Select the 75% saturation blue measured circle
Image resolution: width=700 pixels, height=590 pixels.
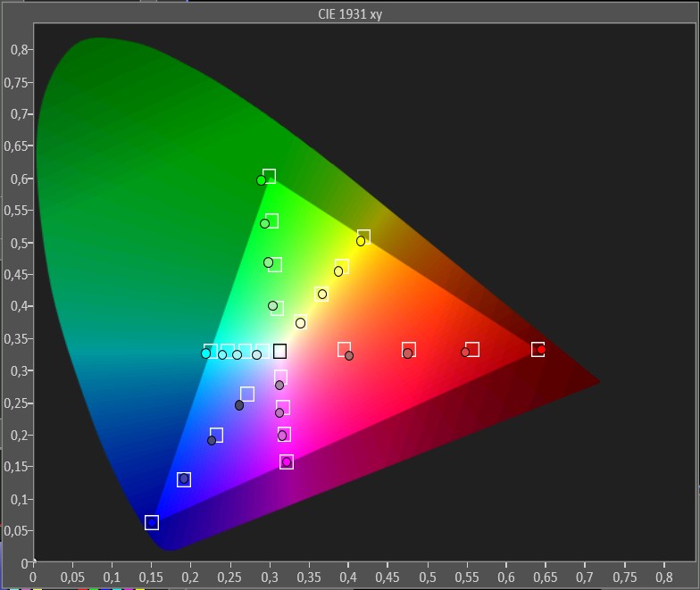coord(184,478)
